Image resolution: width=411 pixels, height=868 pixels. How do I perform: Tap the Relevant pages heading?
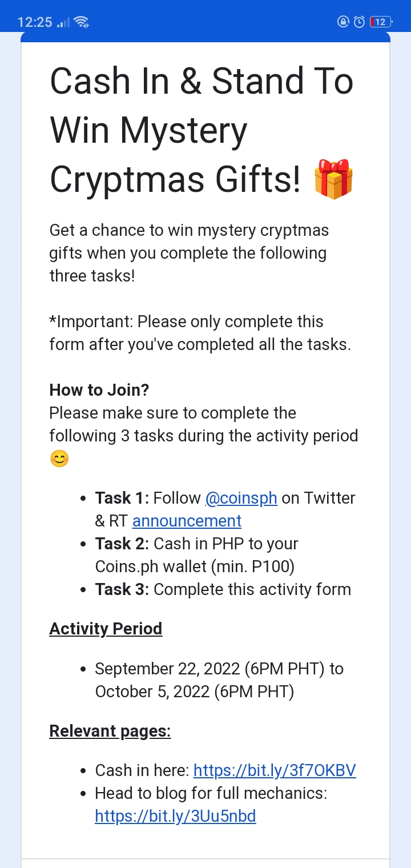click(110, 731)
